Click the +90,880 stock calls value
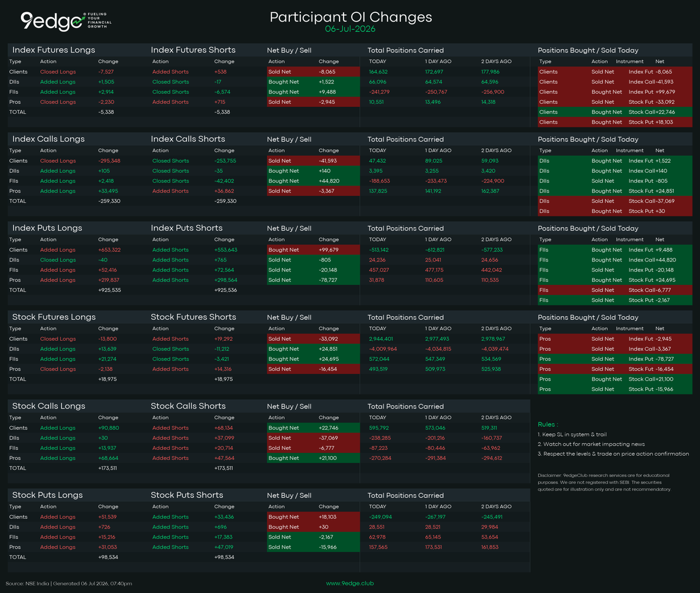This screenshot has width=700, height=593. coord(108,428)
